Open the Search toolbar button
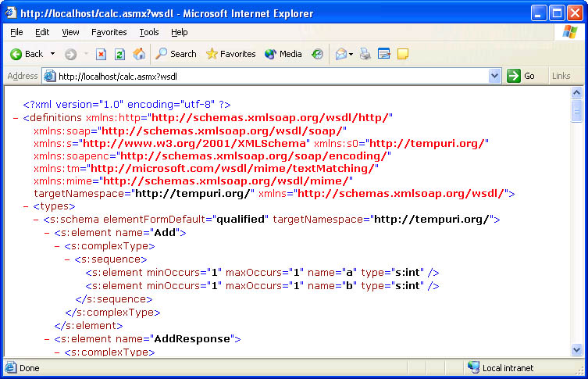Viewport: 588px width, 379px height. pos(176,54)
